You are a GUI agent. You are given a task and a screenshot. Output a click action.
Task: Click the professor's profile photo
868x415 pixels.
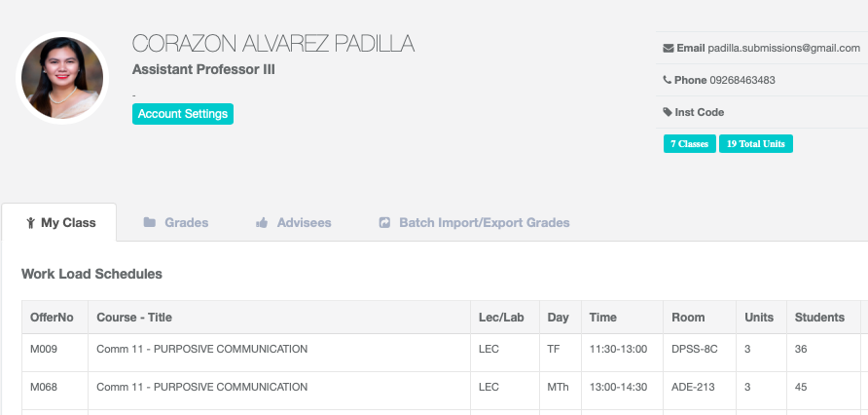pos(63,79)
